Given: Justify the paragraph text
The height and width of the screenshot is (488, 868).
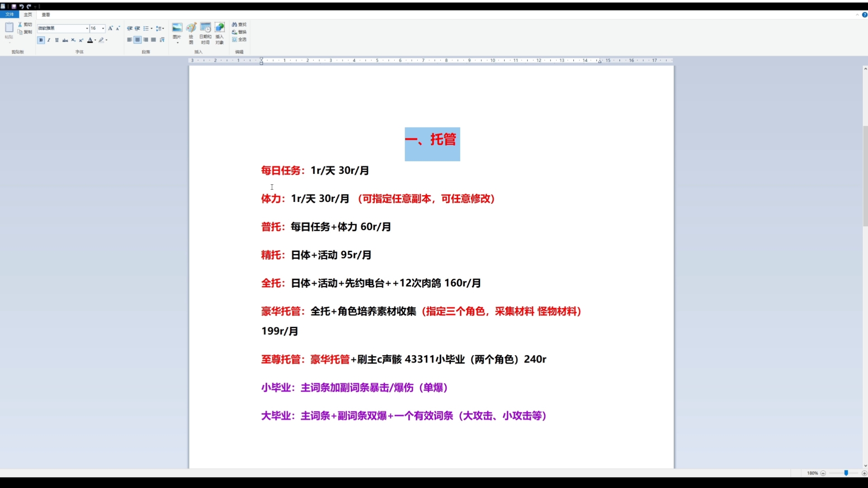Looking at the screenshot, I should coord(153,40).
